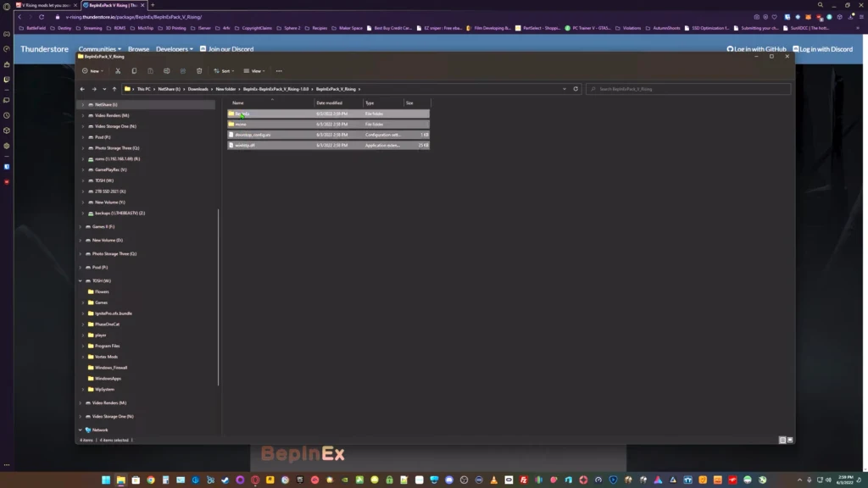Open the View dropdown

[254, 71]
